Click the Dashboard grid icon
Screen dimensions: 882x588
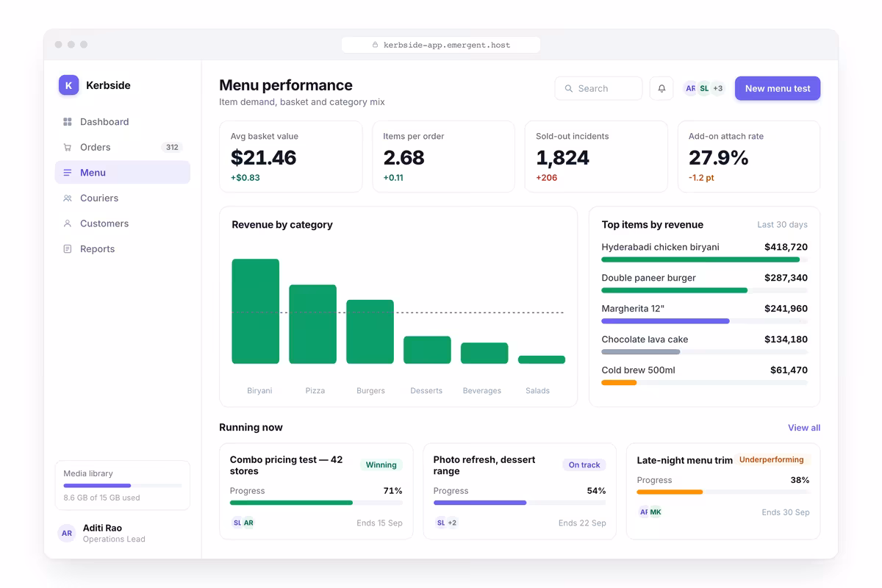pyautogui.click(x=68, y=122)
